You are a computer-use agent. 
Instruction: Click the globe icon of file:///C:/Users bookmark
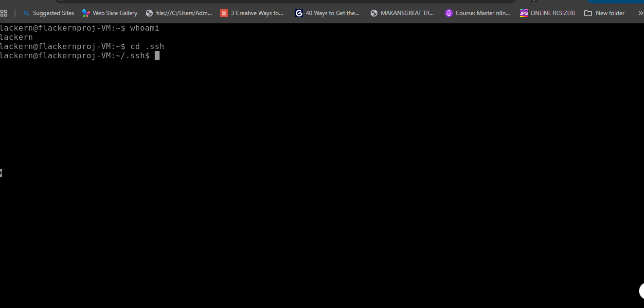tap(149, 13)
